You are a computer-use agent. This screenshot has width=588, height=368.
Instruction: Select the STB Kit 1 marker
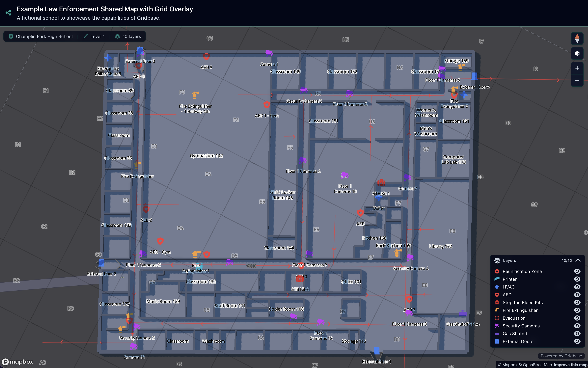point(381,182)
